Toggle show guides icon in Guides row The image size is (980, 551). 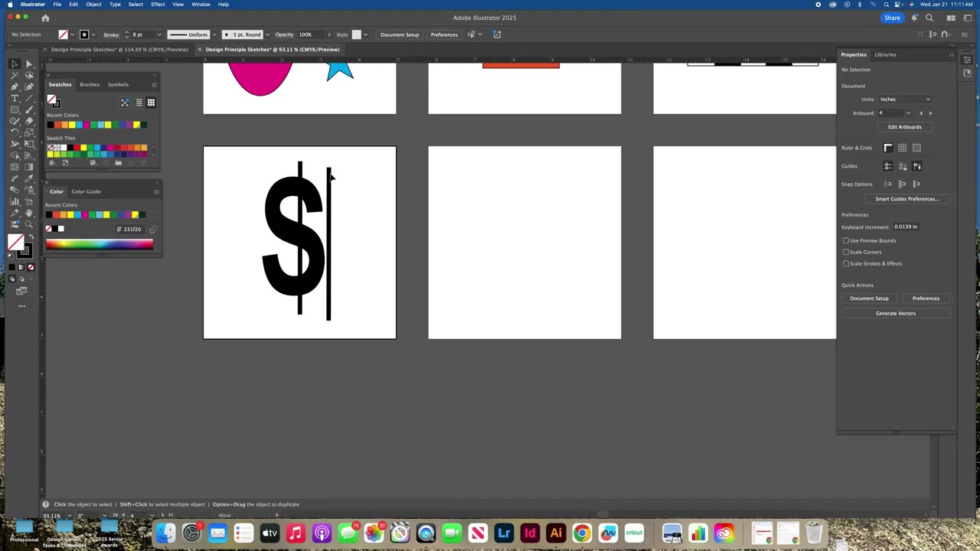(888, 166)
